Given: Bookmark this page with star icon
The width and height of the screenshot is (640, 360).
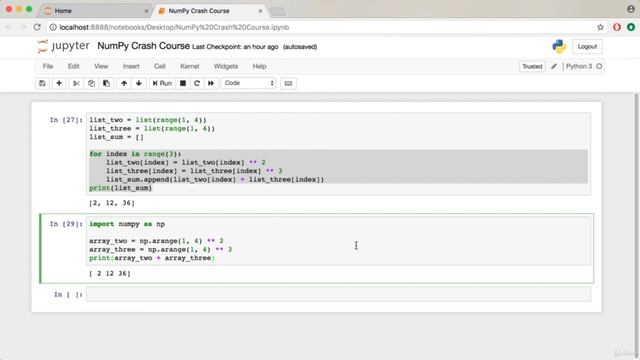Looking at the screenshot, I should coord(600,27).
